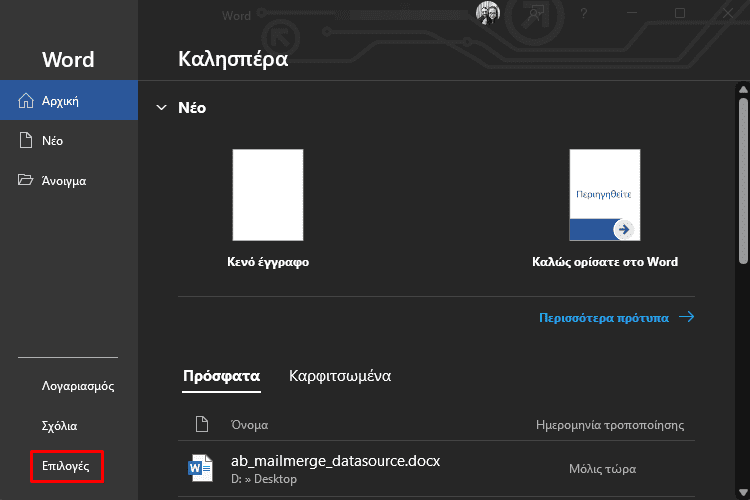Open Λογαριασμός account settings
750x500 pixels.
point(77,386)
